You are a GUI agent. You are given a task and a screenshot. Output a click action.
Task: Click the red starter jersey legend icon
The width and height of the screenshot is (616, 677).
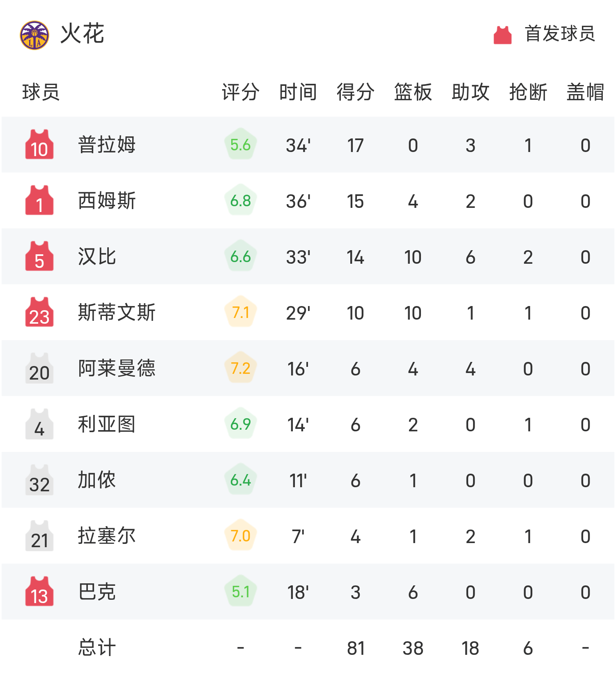point(502,35)
